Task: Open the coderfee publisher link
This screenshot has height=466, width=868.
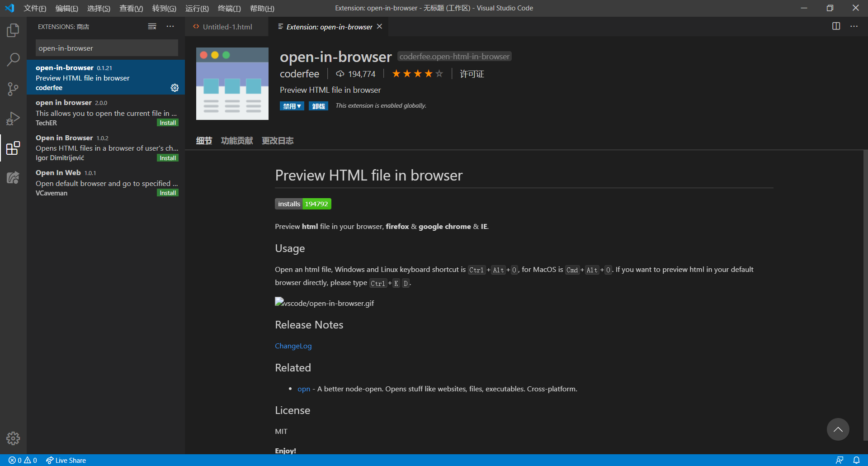Action: [299, 74]
